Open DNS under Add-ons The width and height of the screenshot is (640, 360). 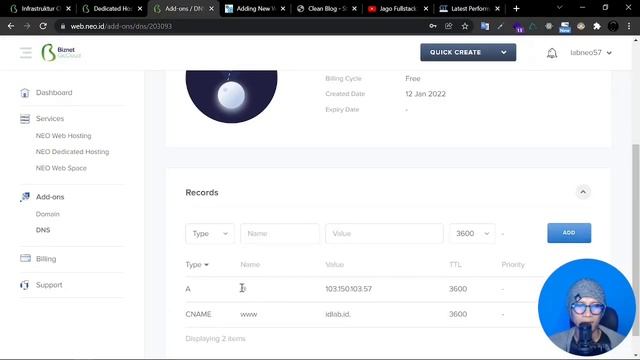(43, 230)
